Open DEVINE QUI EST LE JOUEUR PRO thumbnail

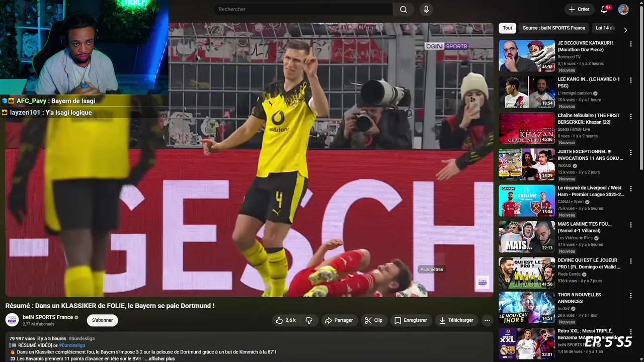point(527,273)
